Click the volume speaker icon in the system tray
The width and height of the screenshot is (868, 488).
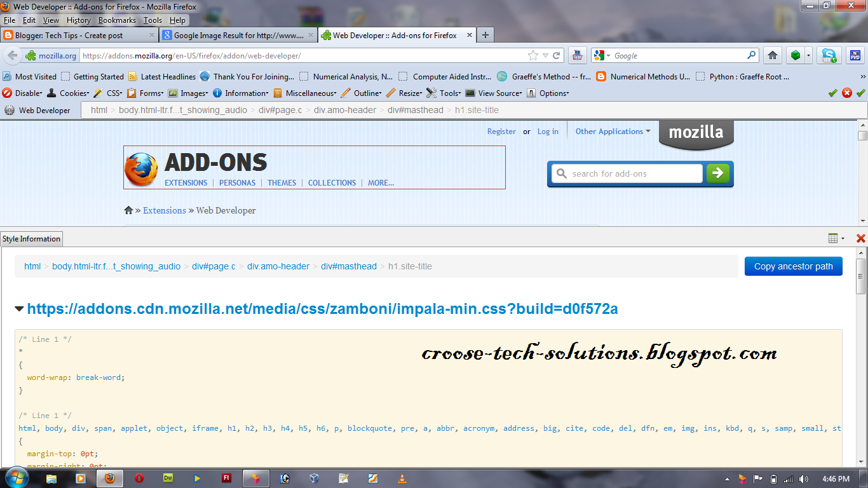[803, 478]
